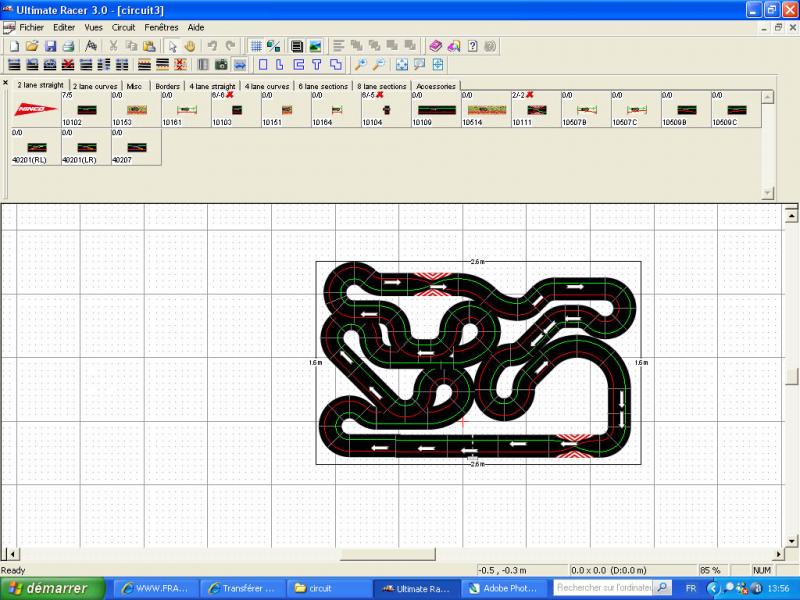Select the arrow pointer tool
The image size is (800, 600).
coord(172,46)
